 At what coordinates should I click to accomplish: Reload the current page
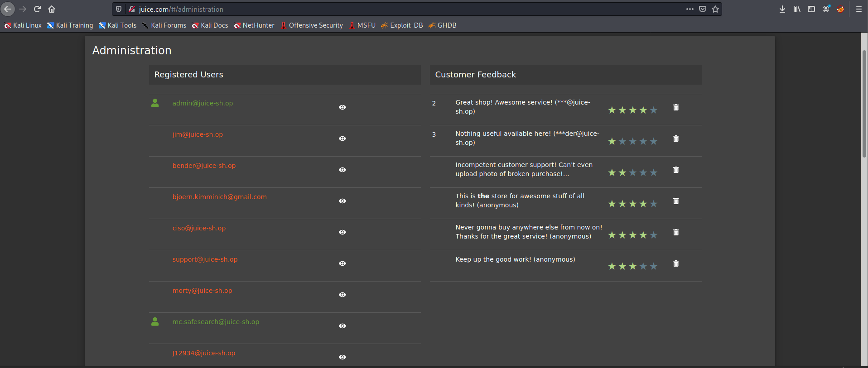37,9
